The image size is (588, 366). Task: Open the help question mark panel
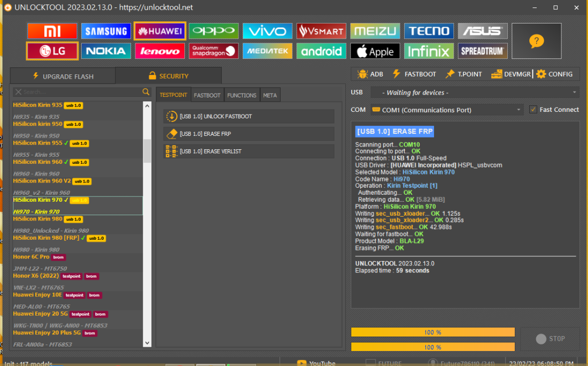click(x=537, y=41)
